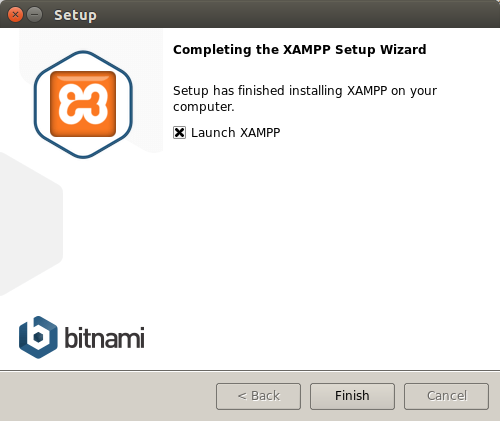Click the blue Bitnami hexagon logo icon
This screenshot has width=500, height=421.
coord(38,337)
